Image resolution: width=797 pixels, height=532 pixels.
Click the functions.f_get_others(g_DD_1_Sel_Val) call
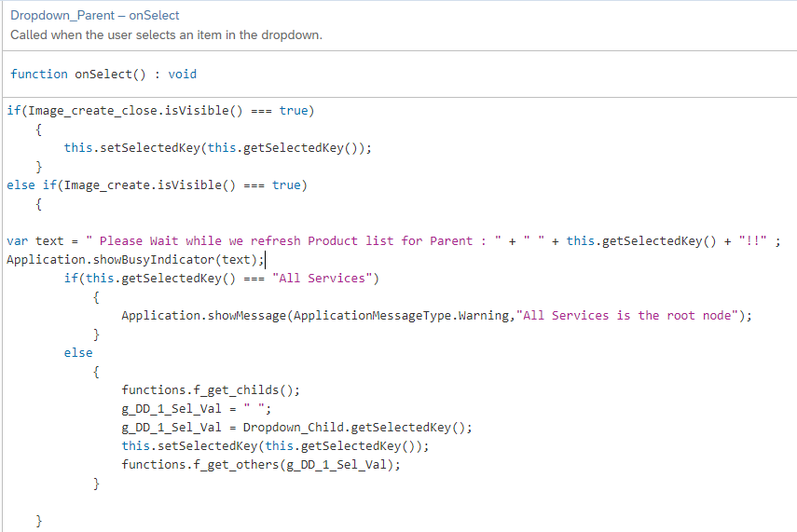click(261, 464)
